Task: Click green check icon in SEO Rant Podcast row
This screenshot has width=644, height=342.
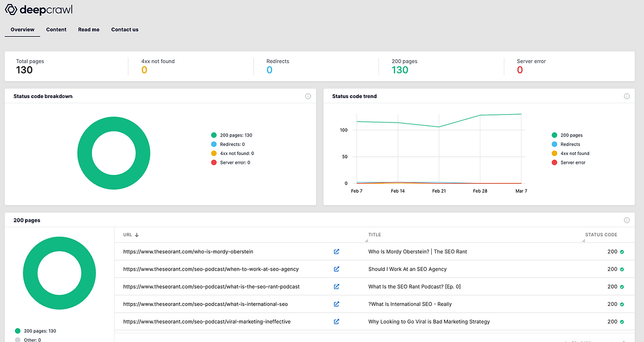Action: (x=622, y=287)
